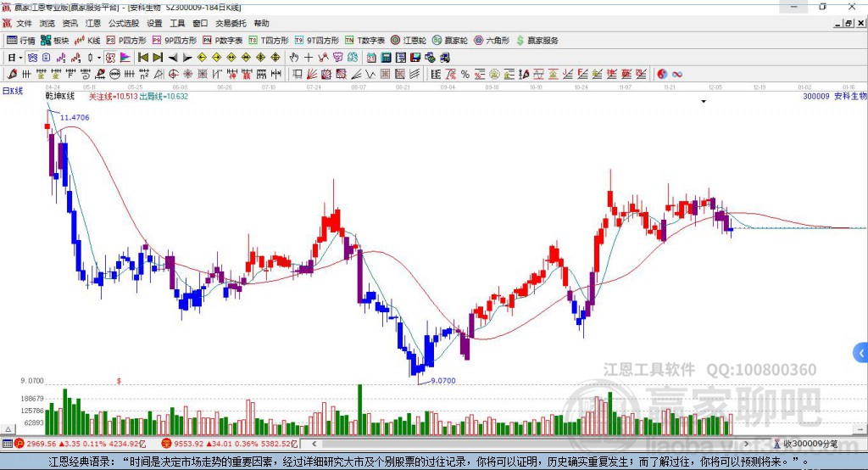
Task: Open the 9T四方形 tool
Action: [x=317, y=41]
